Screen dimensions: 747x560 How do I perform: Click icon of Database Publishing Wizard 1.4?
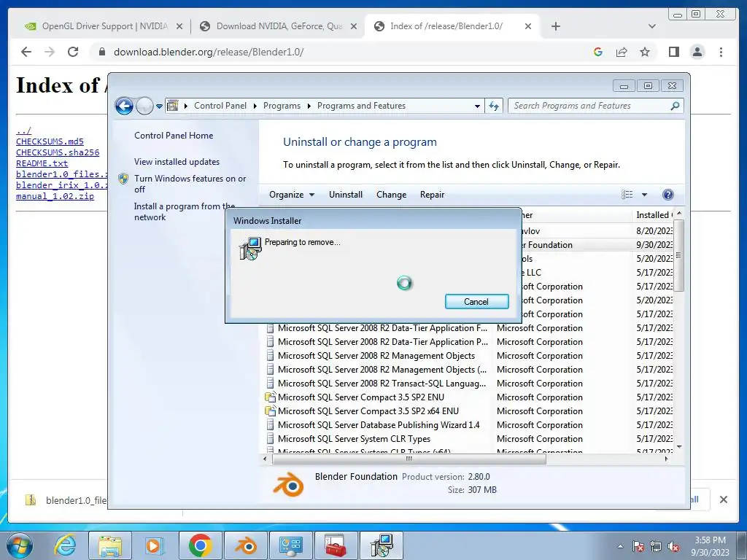pos(270,425)
